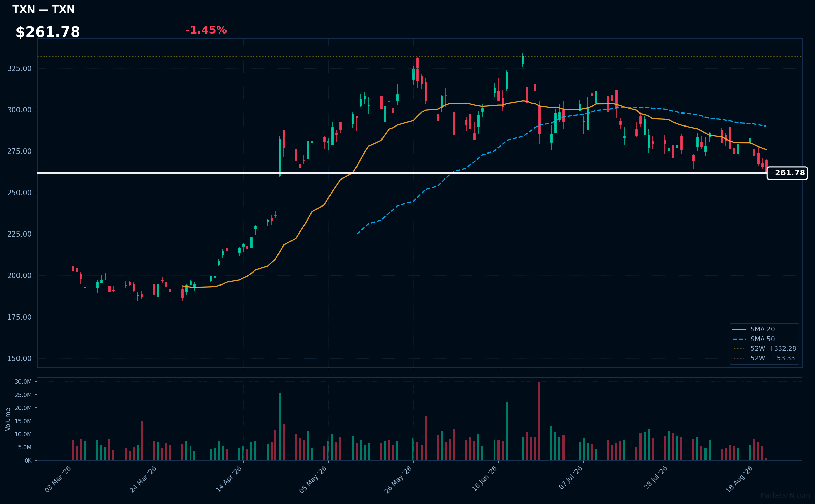Click the 14 Apr '26 date label

[229, 479]
